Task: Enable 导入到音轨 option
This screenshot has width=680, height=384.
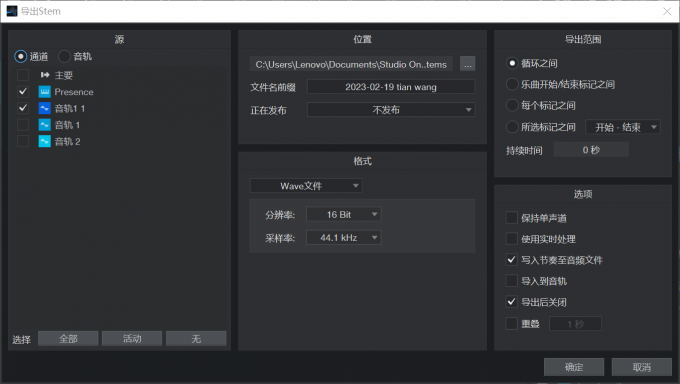Action: 512,281
